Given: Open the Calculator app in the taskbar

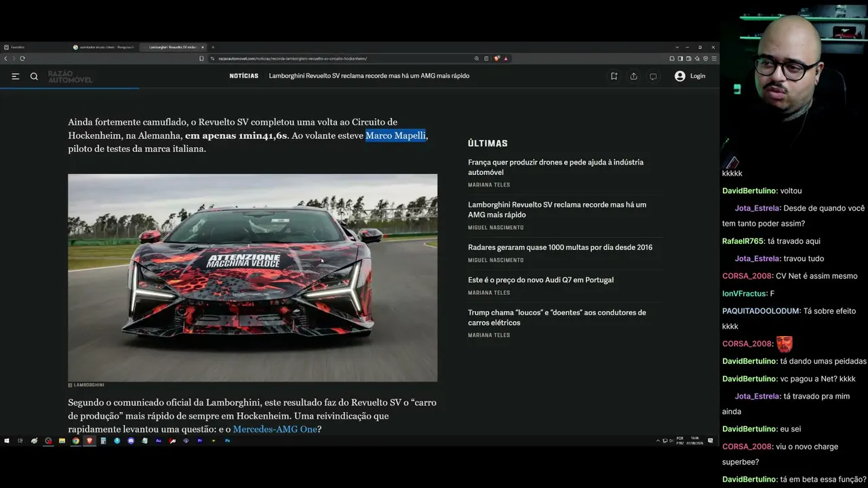Looking at the screenshot, I should point(103,441).
